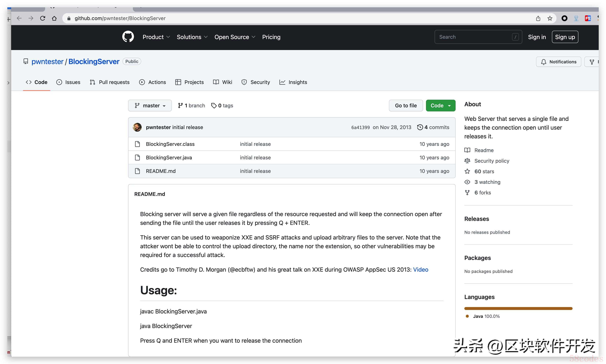
Task: Click the fork icon next to 6 forks
Action: [x=467, y=193]
